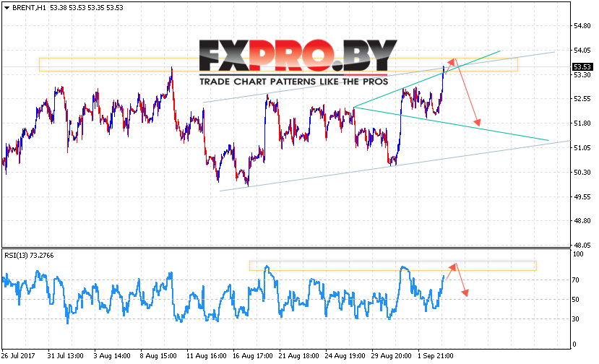Click the 3 Aug 14:00 time label
This screenshot has height=364, width=599.
112,356
